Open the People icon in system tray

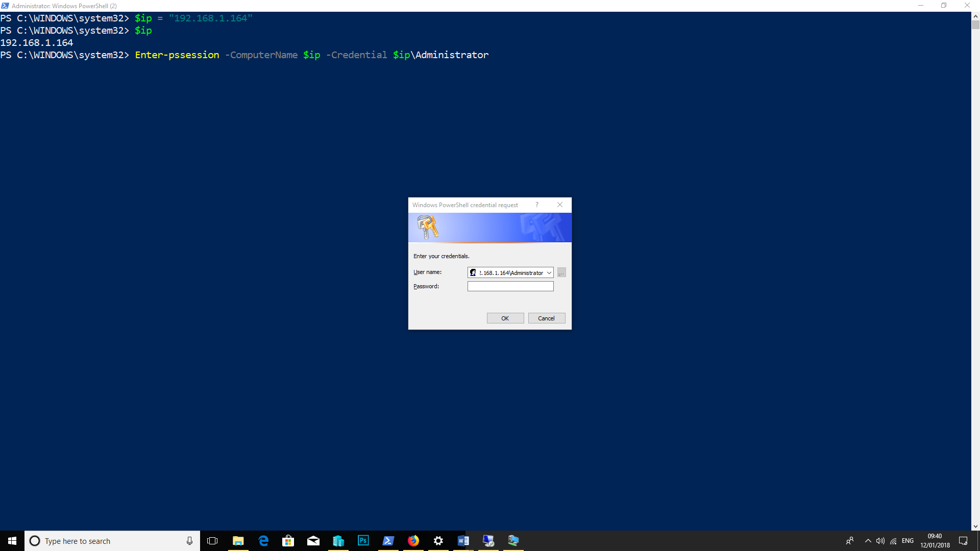[x=850, y=541]
